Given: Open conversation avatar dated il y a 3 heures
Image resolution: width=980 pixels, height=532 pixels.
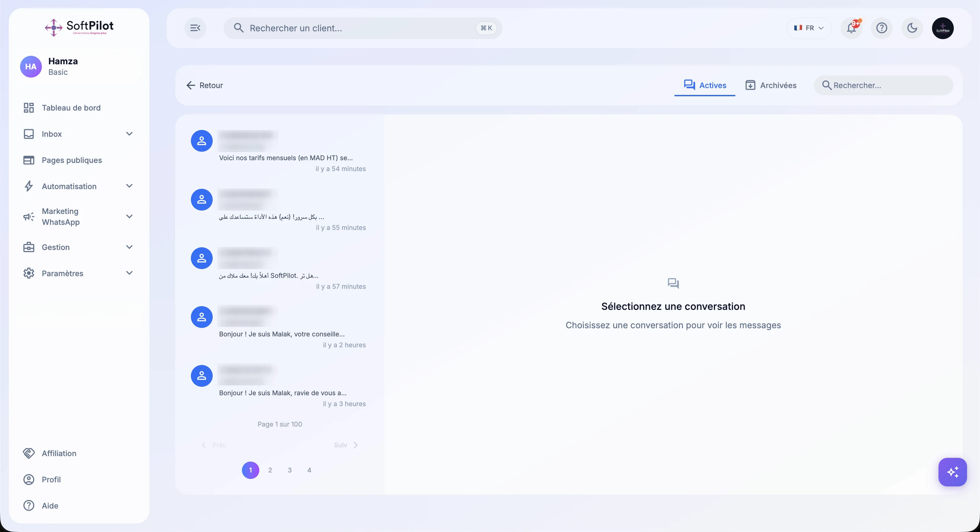Looking at the screenshot, I should (202, 376).
